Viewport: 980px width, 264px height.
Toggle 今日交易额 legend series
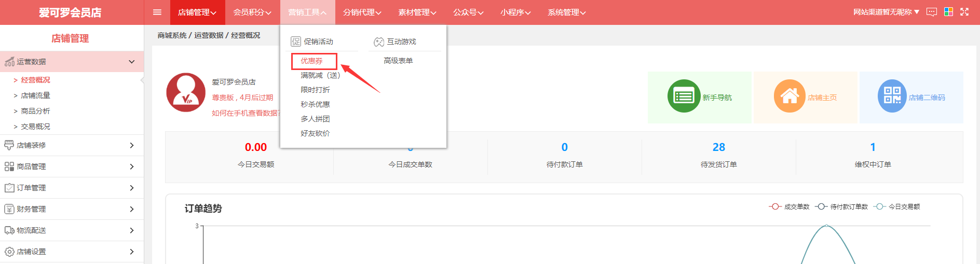[897, 206]
